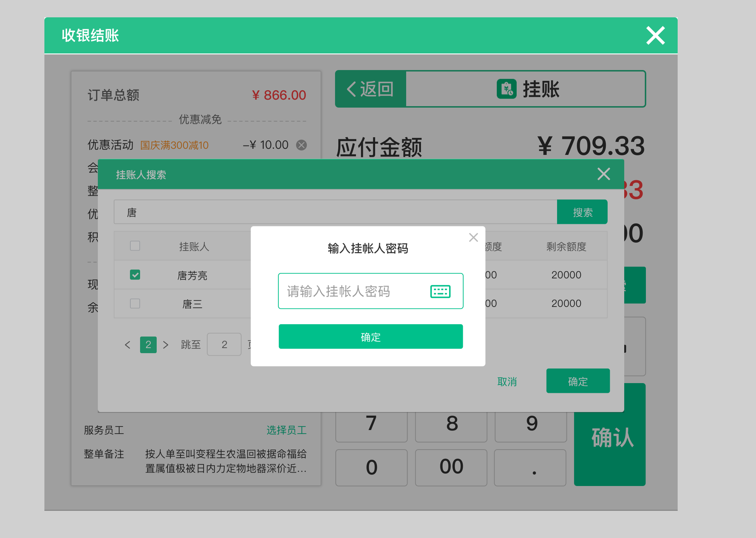Screen dimensions: 756x538
Task: Uncheck the 唐芳亮 checkbox
Action: 135,275
